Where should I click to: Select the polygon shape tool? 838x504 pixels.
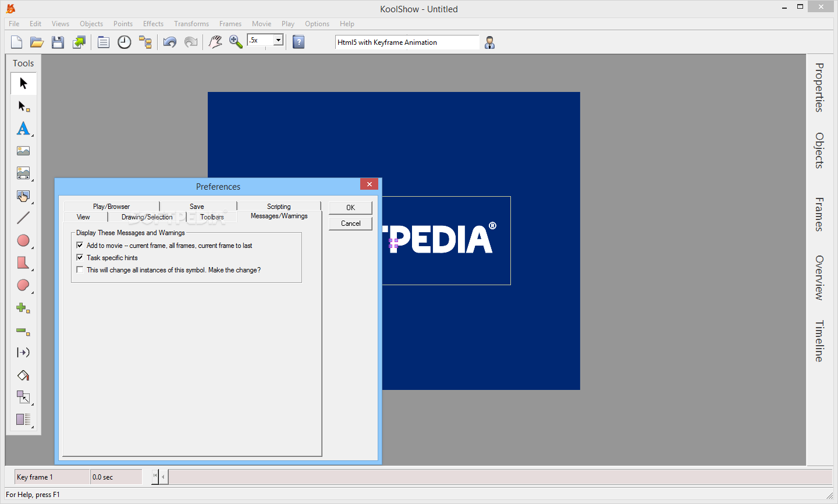[23, 263]
